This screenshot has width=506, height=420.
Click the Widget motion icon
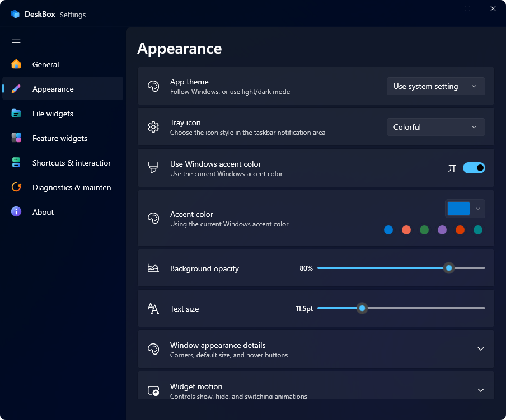coord(153,391)
